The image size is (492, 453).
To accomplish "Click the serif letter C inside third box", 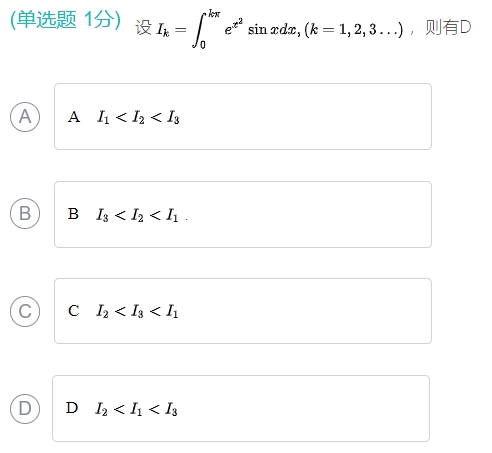I will (74, 311).
